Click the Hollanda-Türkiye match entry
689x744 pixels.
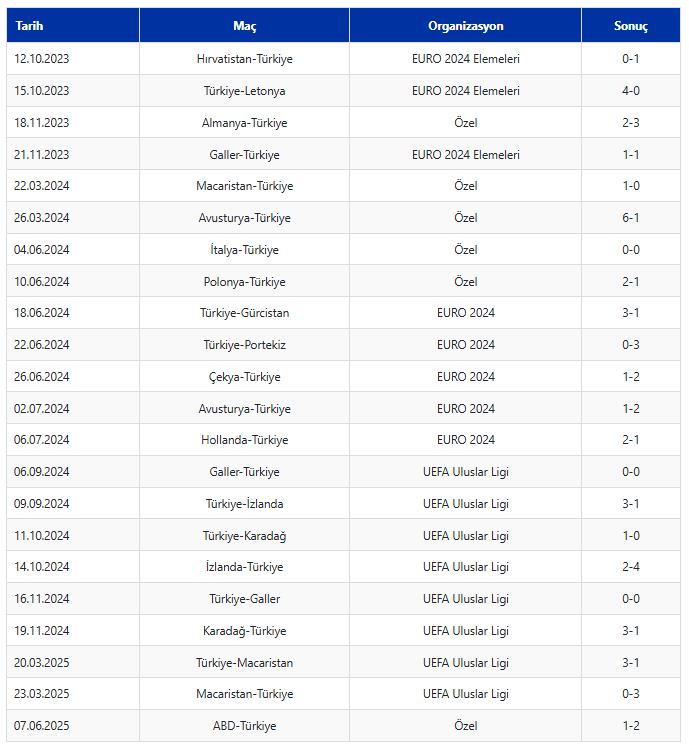(x=244, y=440)
